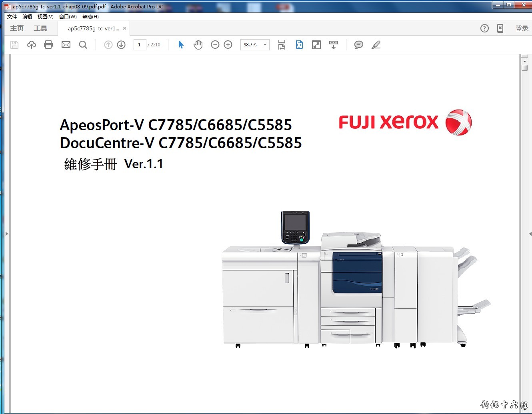Select the Highlight text pen tool
532x414 pixels.
[x=376, y=45]
